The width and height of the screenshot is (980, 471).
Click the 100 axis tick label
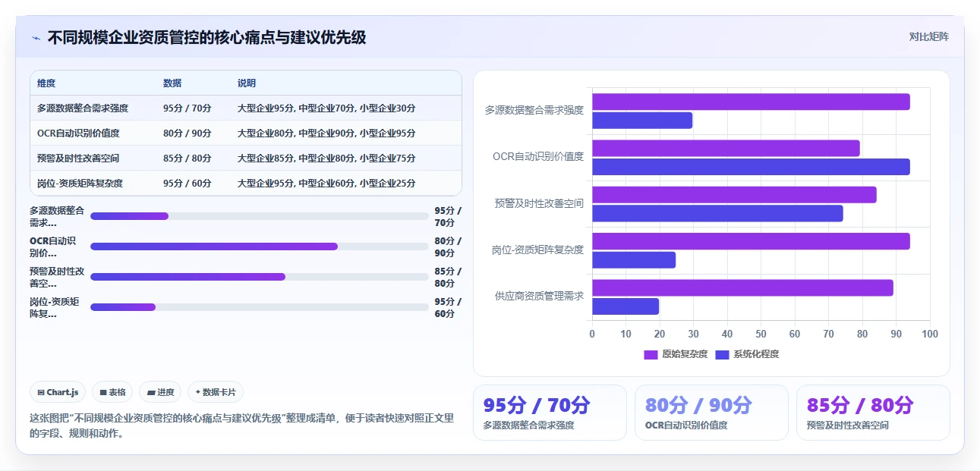tap(930, 334)
